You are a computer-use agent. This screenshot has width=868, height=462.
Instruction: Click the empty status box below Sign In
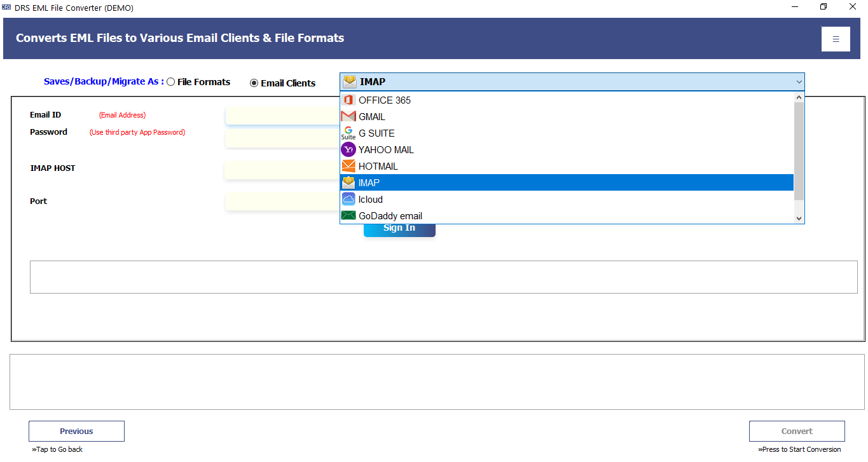[x=443, y=277]
